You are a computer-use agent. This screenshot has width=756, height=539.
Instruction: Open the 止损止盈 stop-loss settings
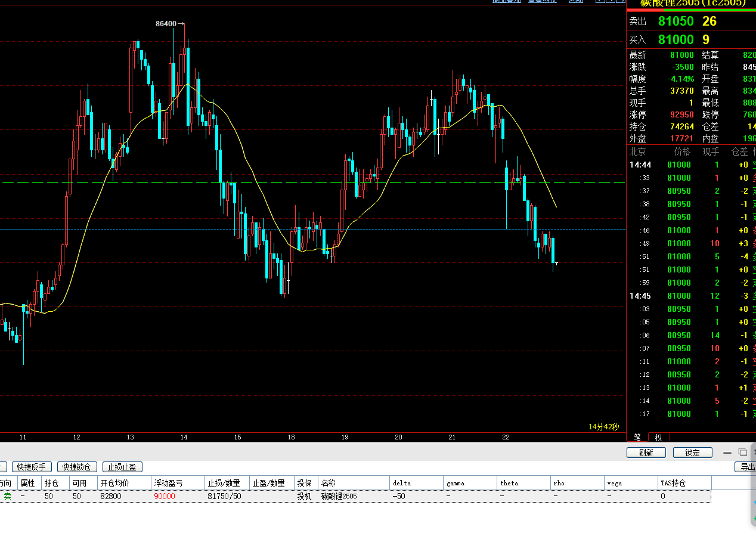click(x=122, y=467)
